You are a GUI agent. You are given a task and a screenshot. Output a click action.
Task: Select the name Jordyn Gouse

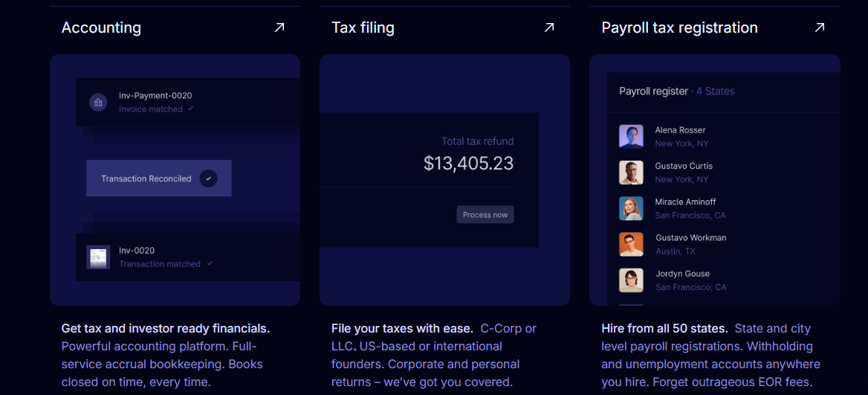click(x=682, y=274)
